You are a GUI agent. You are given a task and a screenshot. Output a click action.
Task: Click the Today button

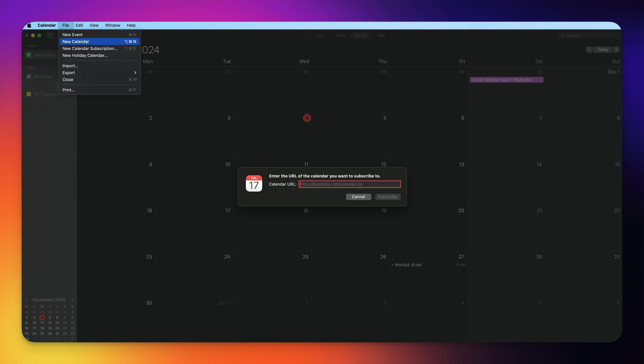coord(603,49)
